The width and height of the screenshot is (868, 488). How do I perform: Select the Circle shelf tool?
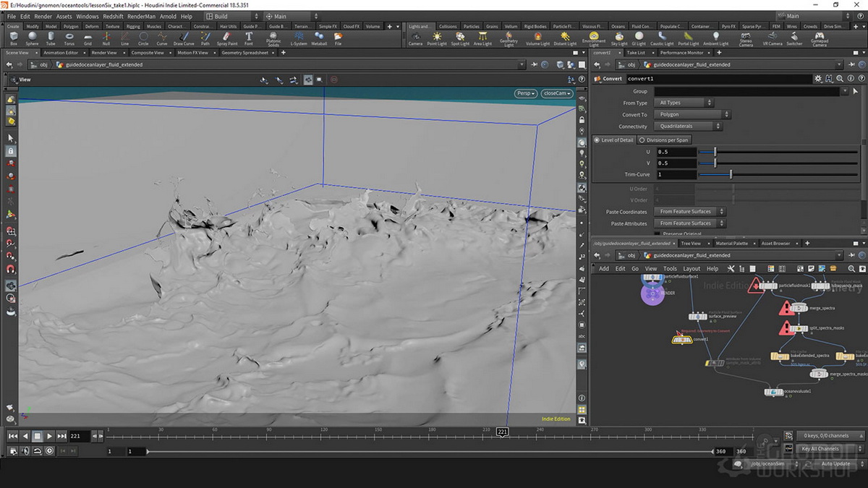tap(143, 38)
